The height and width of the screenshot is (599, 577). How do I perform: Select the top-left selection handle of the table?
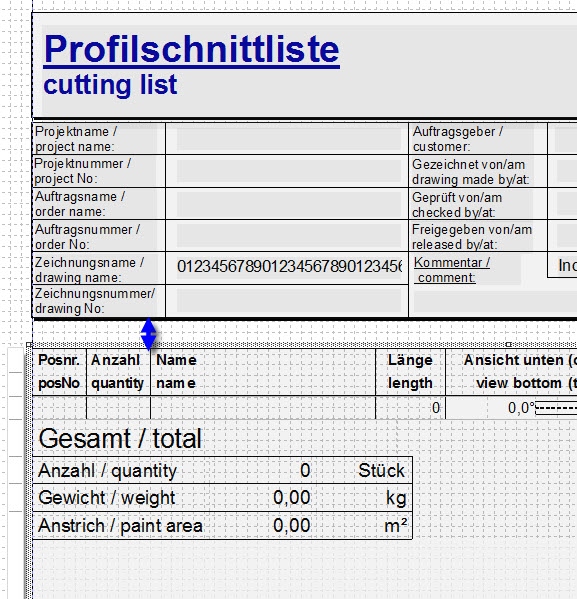(29, 345)
